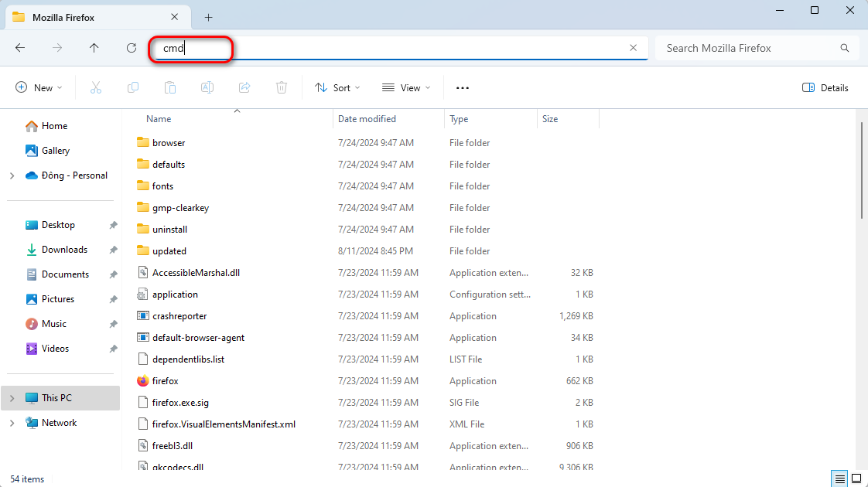
Task: Click the Copy icon in toolbar
Action: click(x=133, y=87)
